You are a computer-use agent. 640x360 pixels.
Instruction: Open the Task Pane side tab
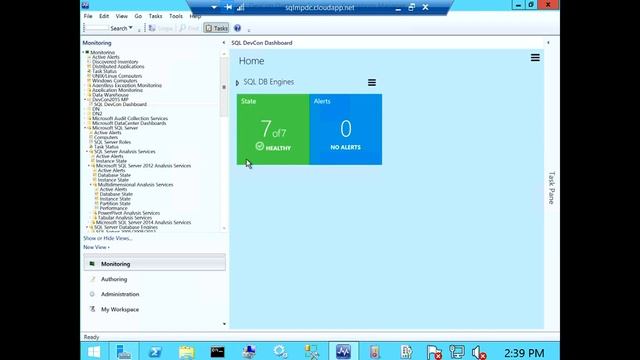[551, 188]
